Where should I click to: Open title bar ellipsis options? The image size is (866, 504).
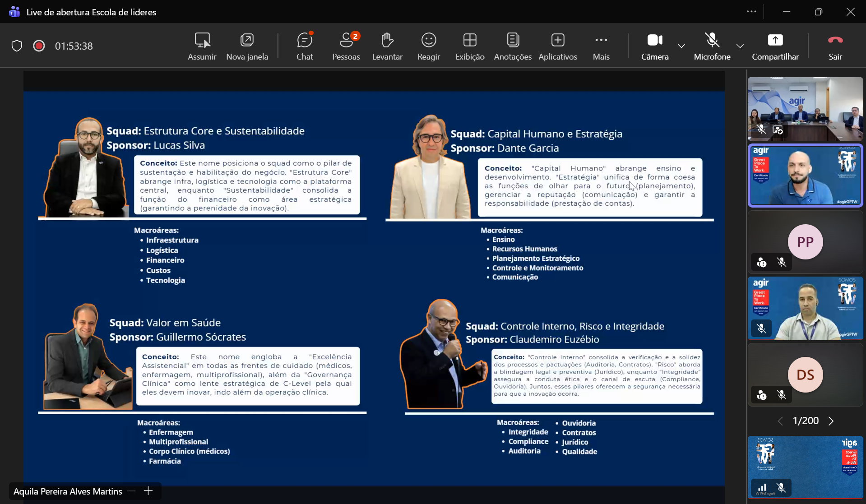coord(751,12)
